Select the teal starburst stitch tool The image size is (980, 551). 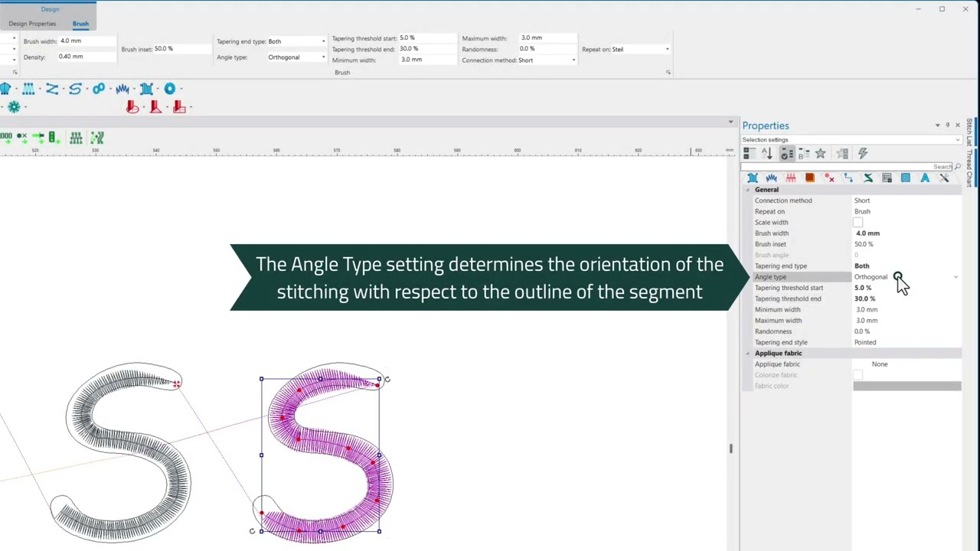click(x=14, y=107)
